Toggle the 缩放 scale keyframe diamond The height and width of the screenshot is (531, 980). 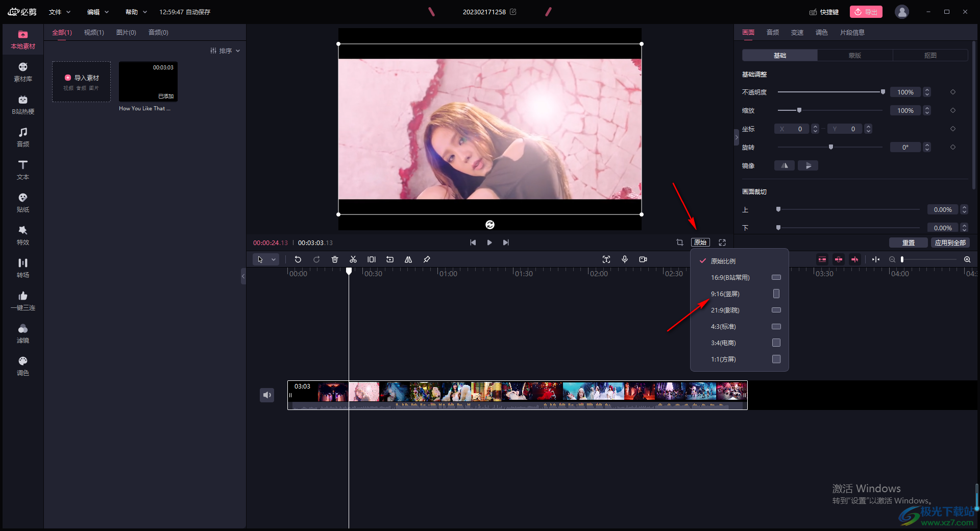click(952, 110)
